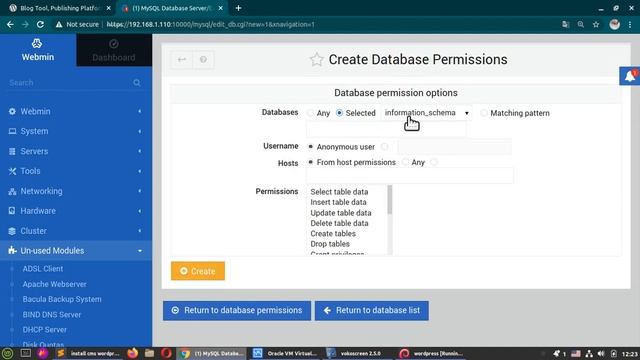Click the username text field
The image size is (640, 360).
click(x=454, y=147)
